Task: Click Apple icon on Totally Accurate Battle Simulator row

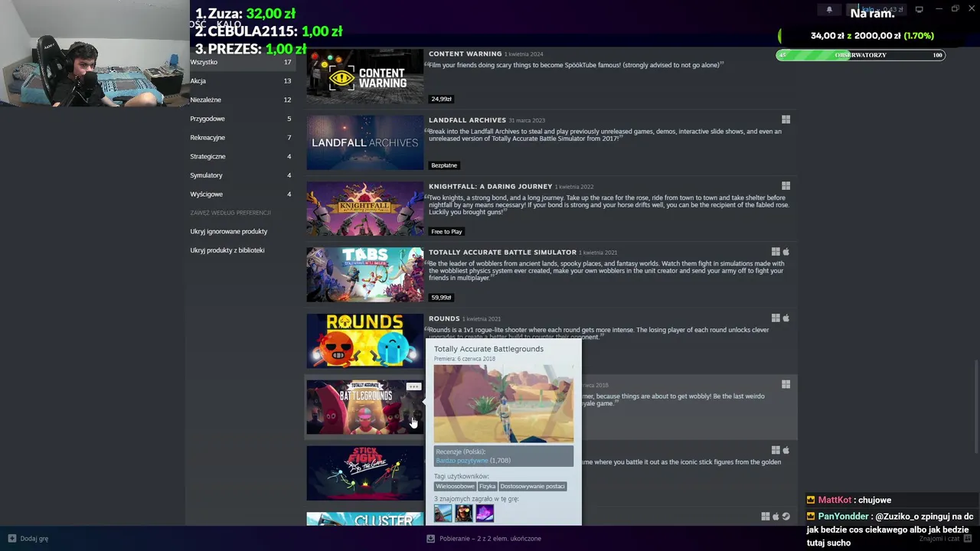Action: [786, 252]
